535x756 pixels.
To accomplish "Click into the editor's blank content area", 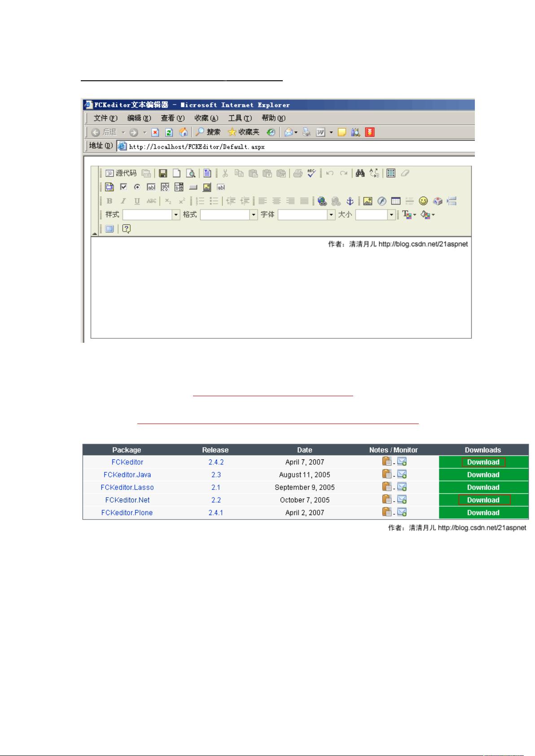I will 281,288.
